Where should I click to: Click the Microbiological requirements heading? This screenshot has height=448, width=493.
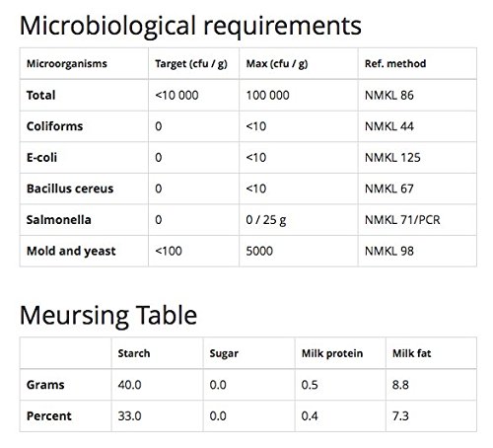pos(190,27)
